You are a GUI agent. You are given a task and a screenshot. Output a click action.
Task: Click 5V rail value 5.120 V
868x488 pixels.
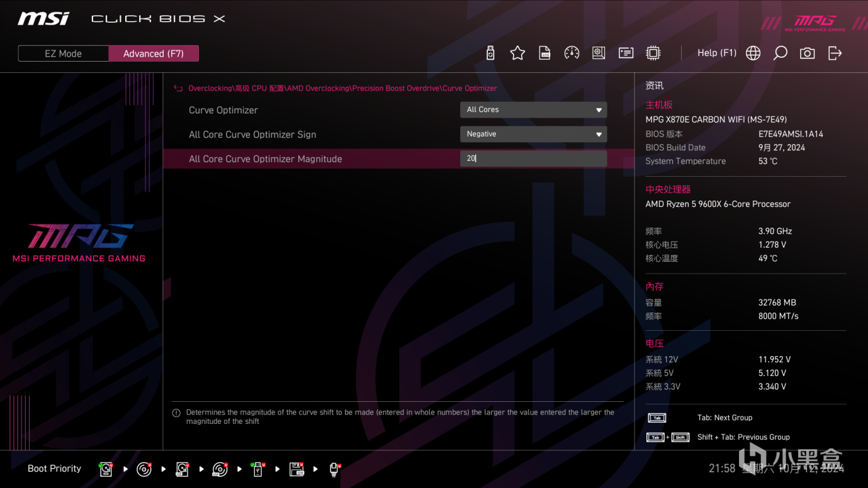(x=772, y=374)
